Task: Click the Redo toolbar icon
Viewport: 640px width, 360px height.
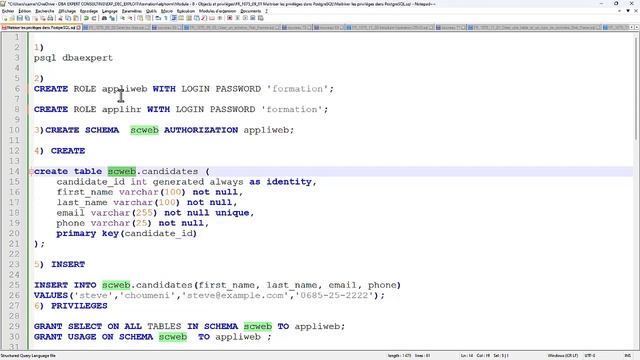Action: click(93, 18)
